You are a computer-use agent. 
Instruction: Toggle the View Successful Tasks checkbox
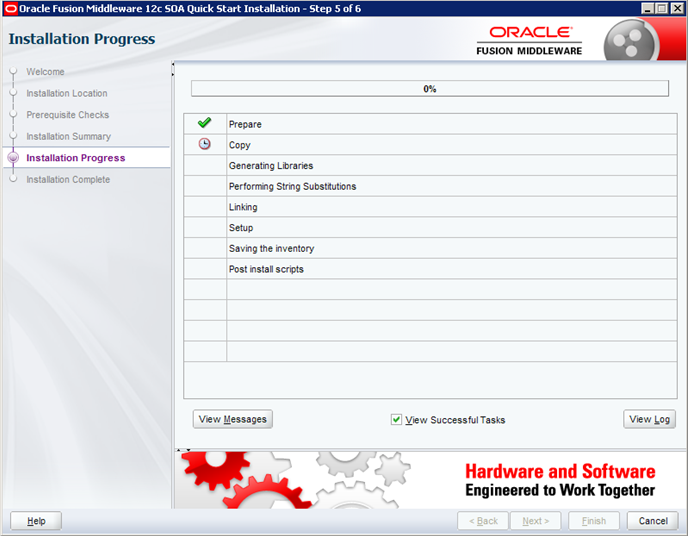click(x=396, y=420)
